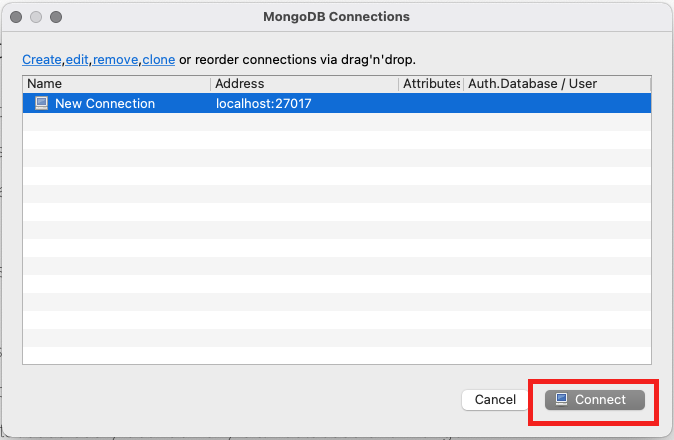Click the Auth.Database / User column header
Screen dimensions: 674x440
(557, 84)
